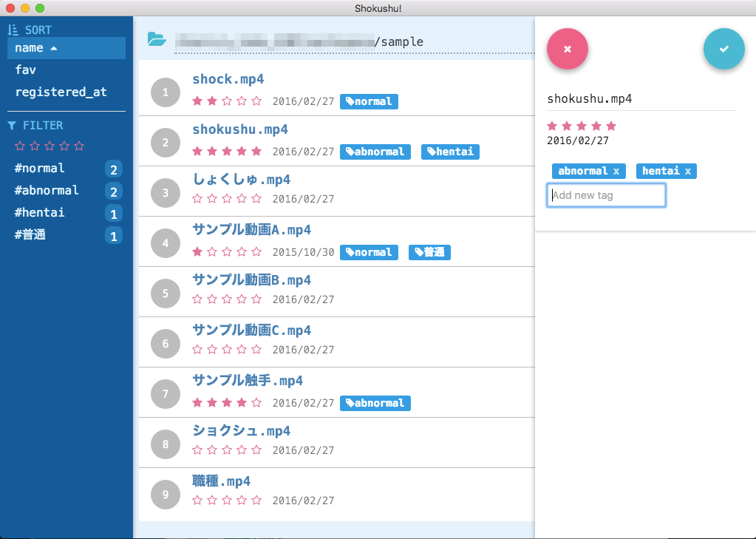Sort list by fav
Viewport: 756px width, 539px height.
67,70
